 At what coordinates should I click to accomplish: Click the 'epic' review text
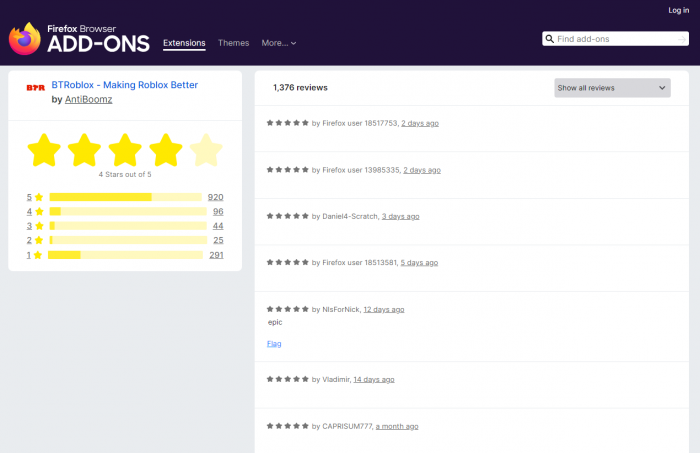coord(275,322)
